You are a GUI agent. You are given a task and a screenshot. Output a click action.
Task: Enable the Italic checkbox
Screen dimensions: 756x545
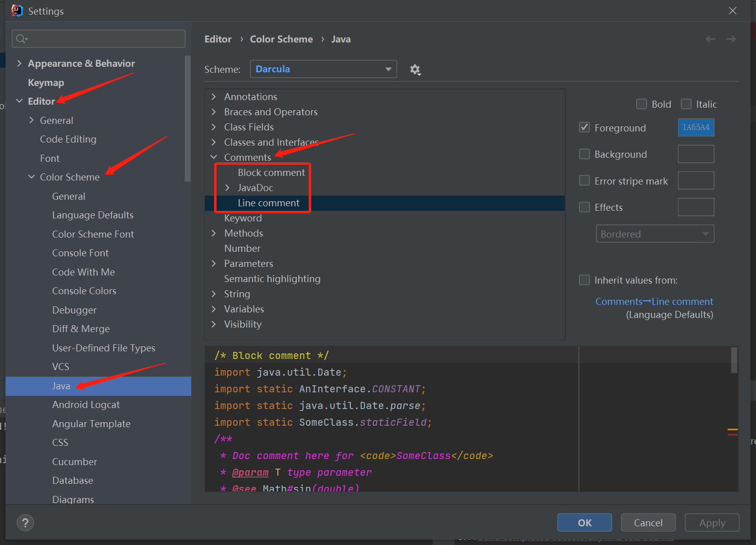(x=686, y=104)
